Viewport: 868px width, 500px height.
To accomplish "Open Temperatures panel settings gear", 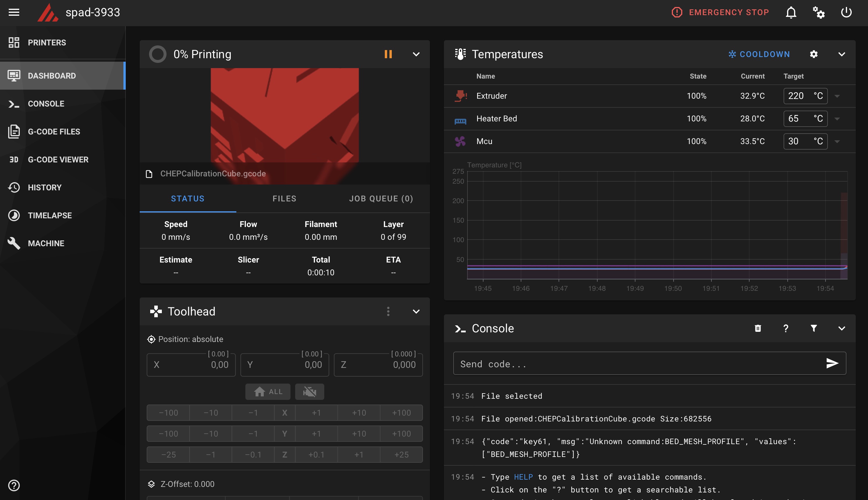I will tap(813, 54).
